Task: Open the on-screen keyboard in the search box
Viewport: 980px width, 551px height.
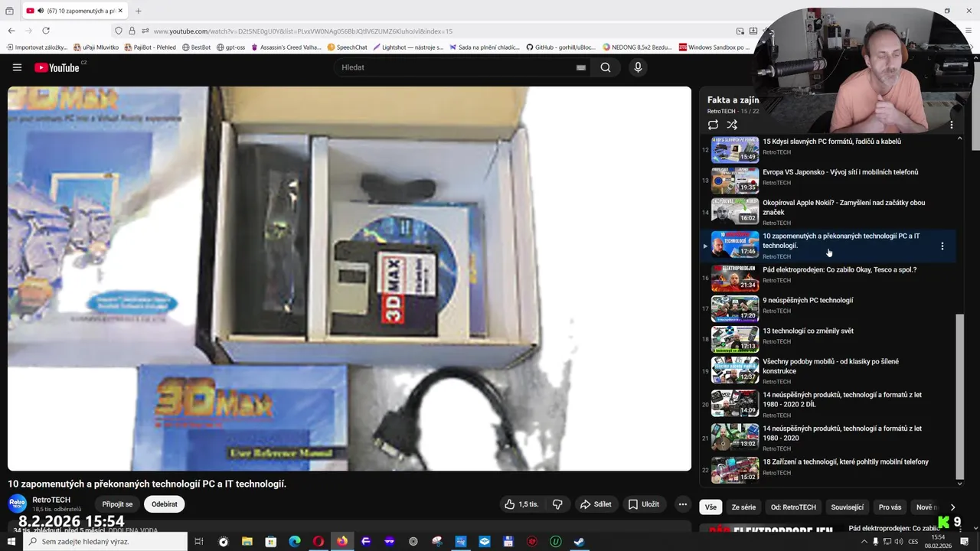Action: coord(581,67)
